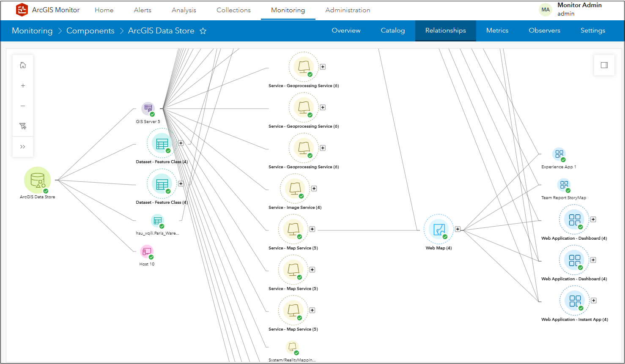Switch to the Settings tab
Viewport: 625px width, 364px height.
tap(593, 30)
